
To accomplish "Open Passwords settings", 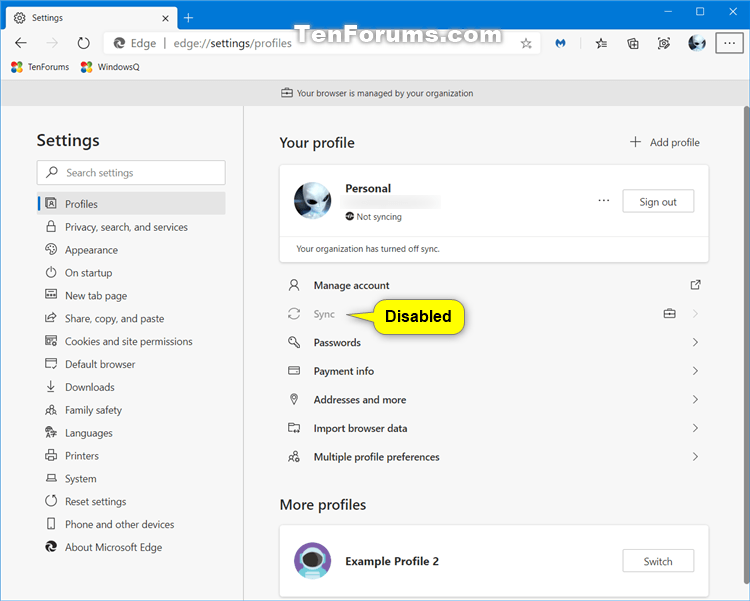I will coord(494,343).
